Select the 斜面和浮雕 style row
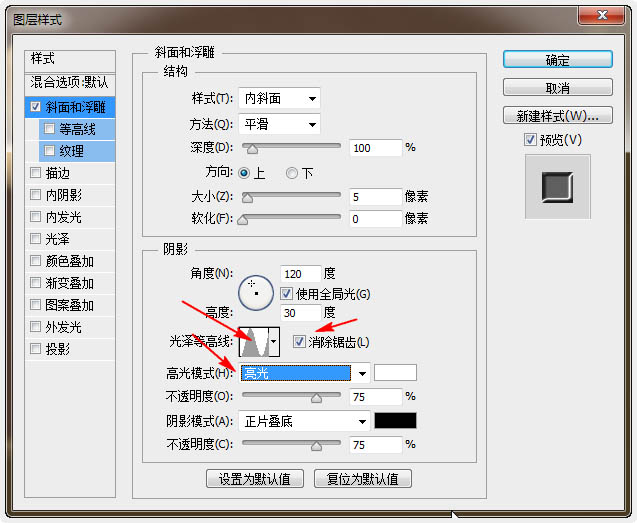This screenshot has height=523, width=637. pos(70,107)
